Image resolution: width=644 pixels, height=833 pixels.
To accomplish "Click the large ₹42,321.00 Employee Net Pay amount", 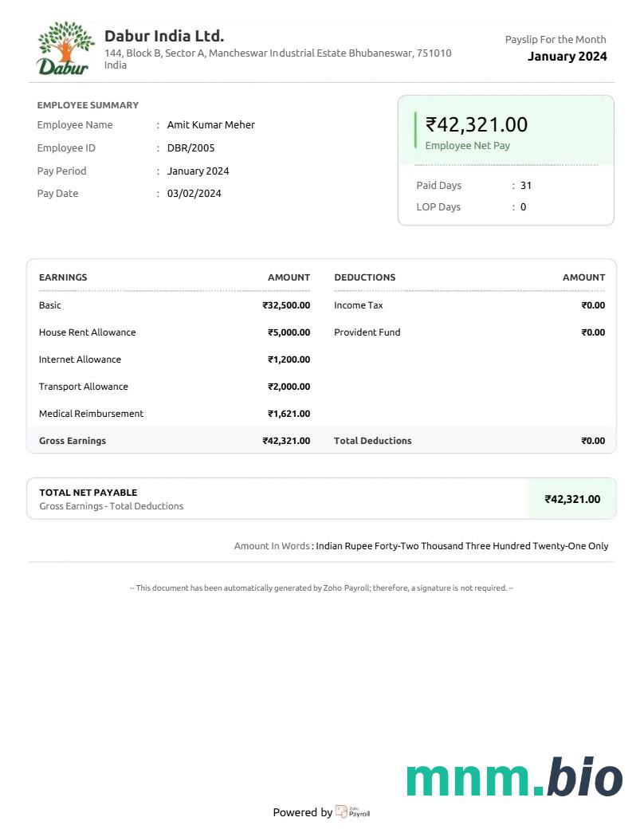I will click(477, 124).
